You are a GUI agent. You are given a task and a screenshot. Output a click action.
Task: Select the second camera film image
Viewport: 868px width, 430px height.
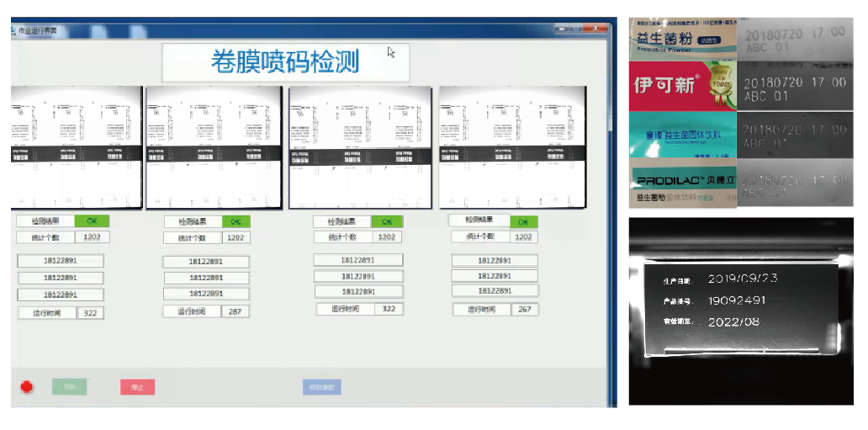[x=214, y=146]
